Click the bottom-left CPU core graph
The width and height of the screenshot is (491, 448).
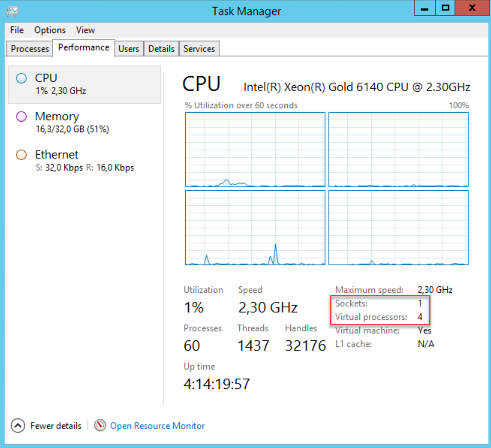pyautogui.click(x=255, y=227)
